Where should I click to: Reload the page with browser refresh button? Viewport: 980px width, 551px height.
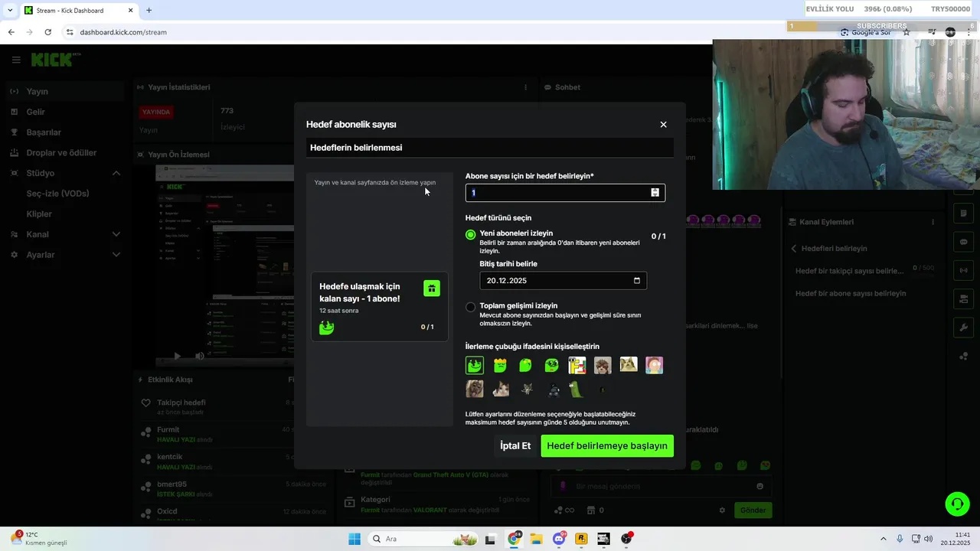click(x=47, y=32)
